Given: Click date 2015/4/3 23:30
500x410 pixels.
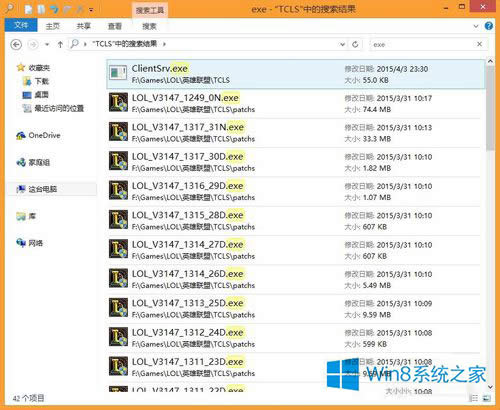Looking at the screenshot, I should (x=402, y=69).
